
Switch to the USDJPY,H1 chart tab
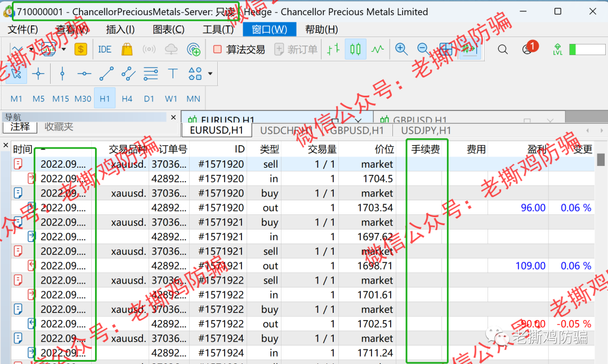(426, 131)
